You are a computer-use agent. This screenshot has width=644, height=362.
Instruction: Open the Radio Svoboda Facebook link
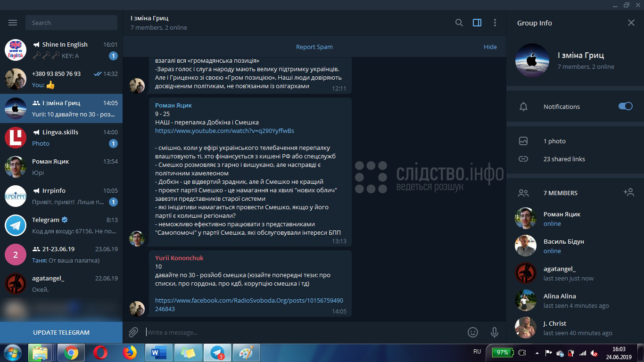(x=249, y=304)
